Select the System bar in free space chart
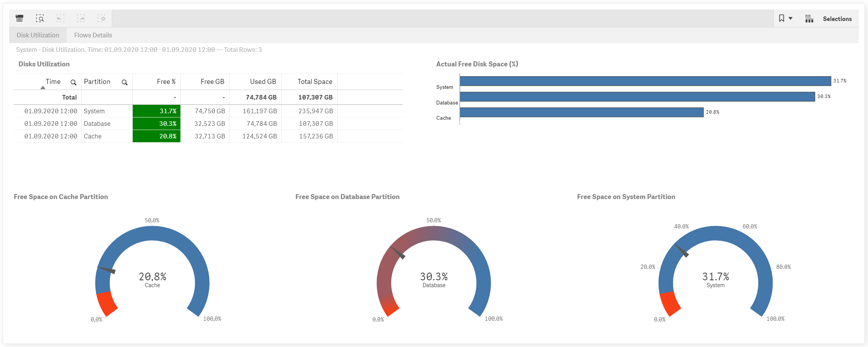Viewport: 868px width, 347px height. [645, 81]
